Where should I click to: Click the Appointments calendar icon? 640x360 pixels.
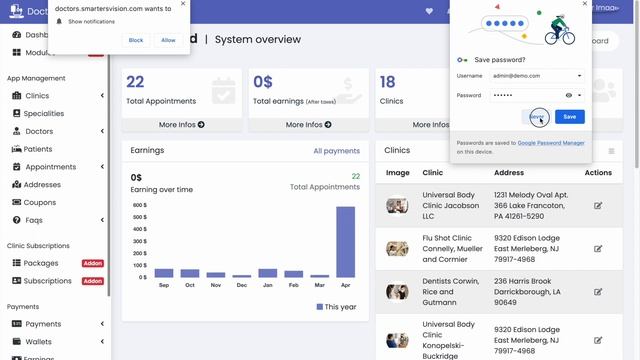[x=16, y=167]
